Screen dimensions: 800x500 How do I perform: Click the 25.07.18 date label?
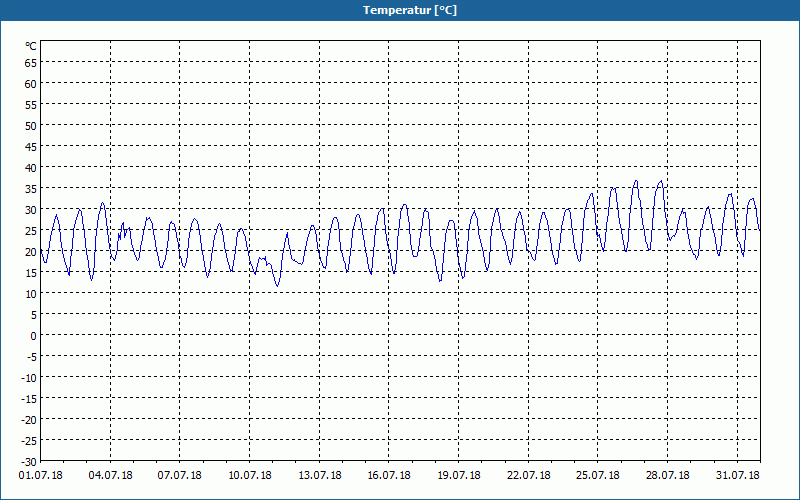point(598,475)
